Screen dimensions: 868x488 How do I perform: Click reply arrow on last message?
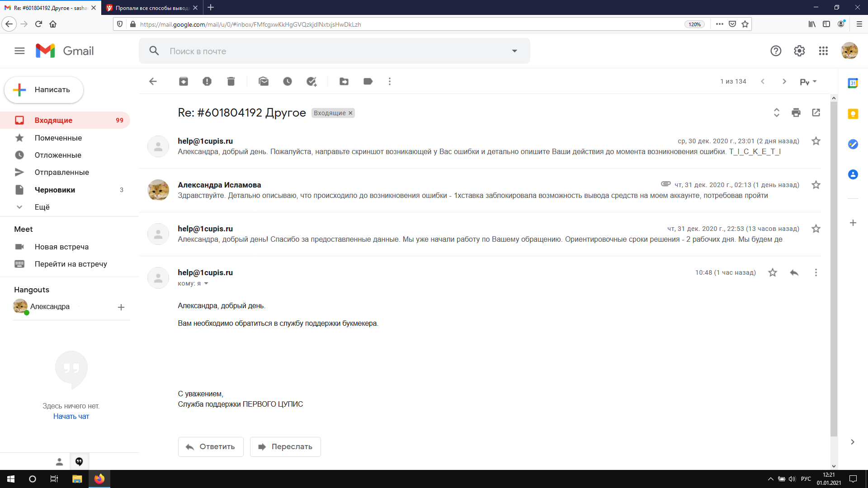point(794,272)
